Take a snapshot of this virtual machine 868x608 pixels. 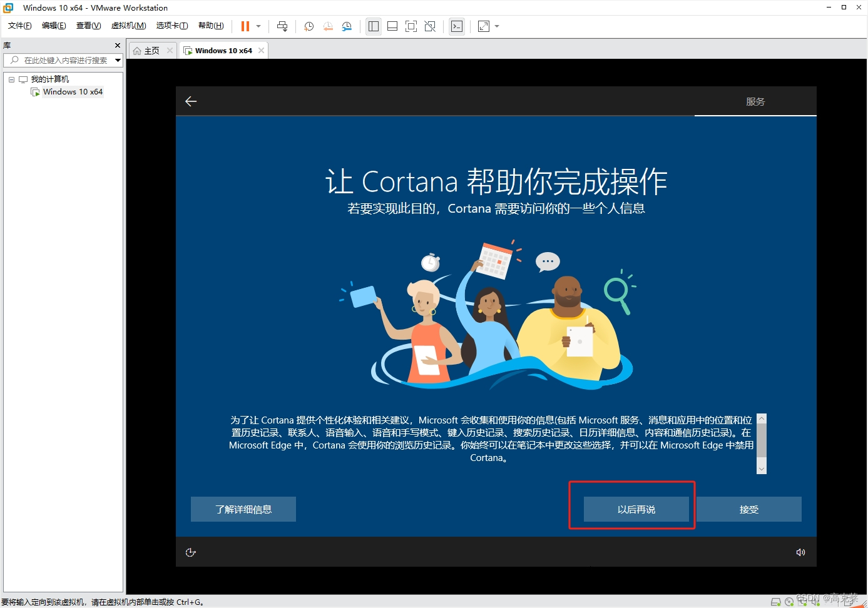click(309, 26)
